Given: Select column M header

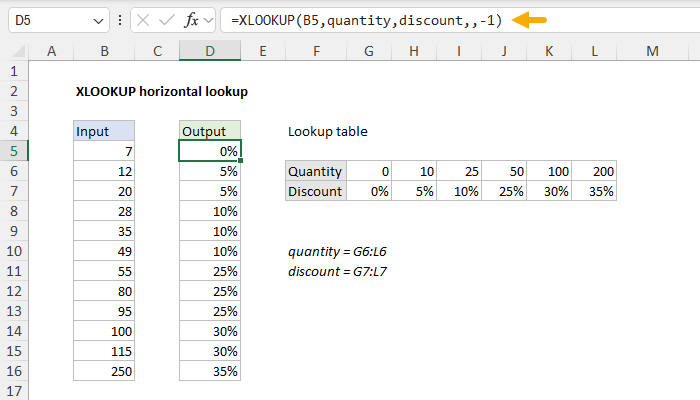Looking at the screenshot, I should click(652, 51).
